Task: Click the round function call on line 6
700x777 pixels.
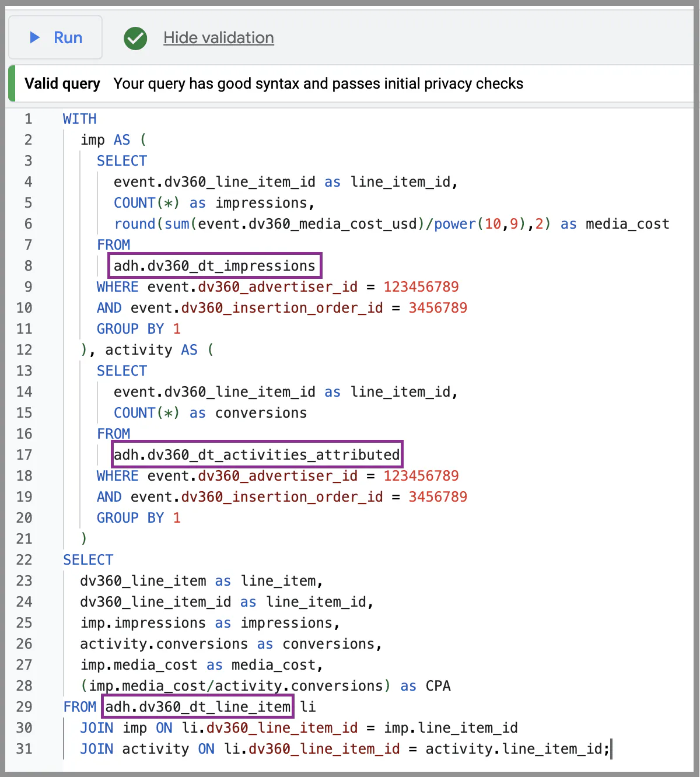Action: click(x=135, y=223)
